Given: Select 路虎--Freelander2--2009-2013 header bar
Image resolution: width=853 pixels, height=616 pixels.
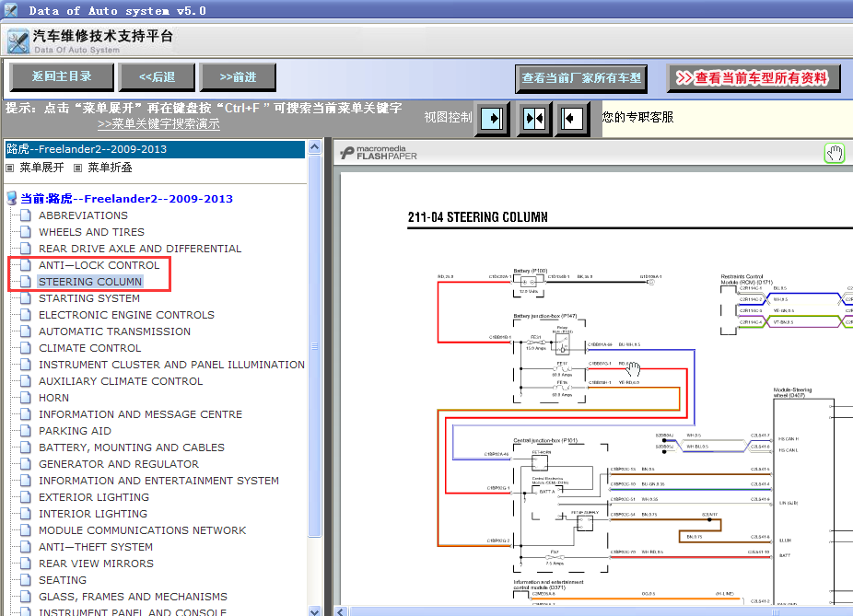Looking at the screenshot, I should point(155,149).
